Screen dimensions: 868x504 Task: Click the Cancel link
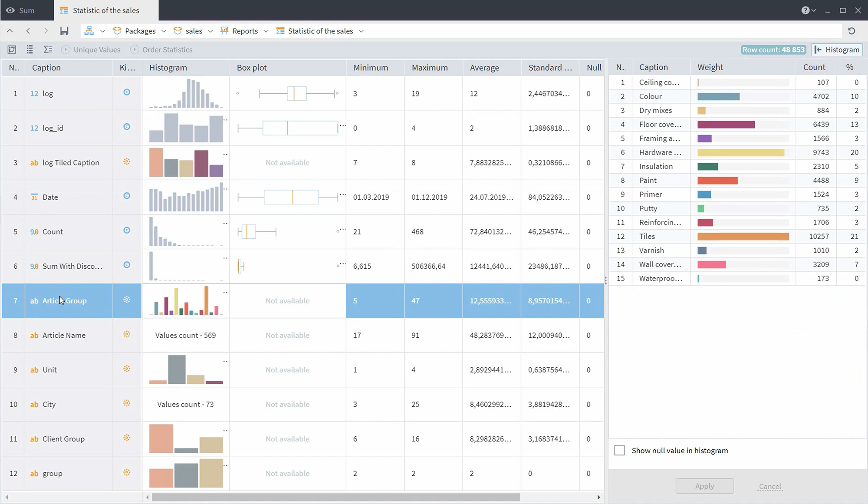click(769, 486)
